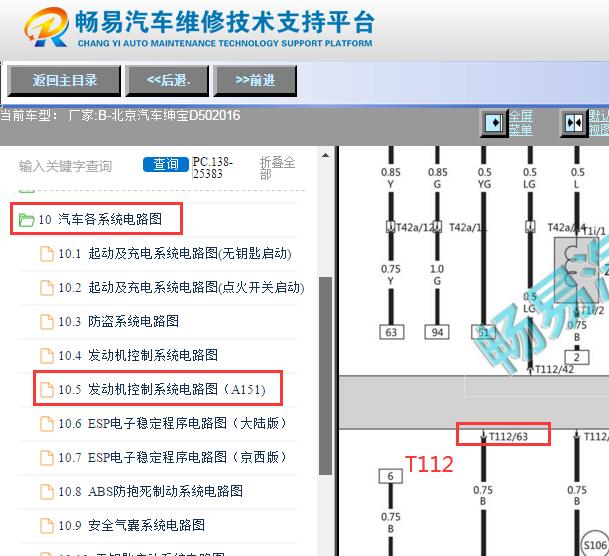Click the 折叠全部 collapse-all link

tap(277, 168)
